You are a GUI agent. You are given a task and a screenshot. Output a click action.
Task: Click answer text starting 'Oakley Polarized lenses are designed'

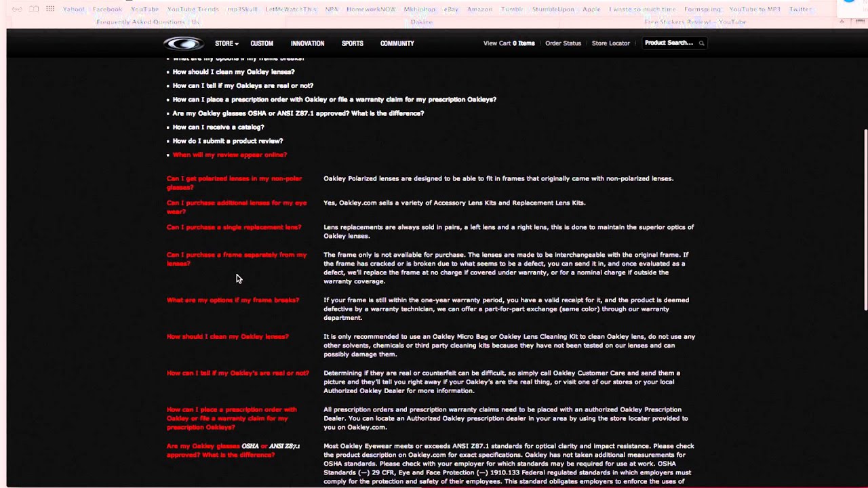(498, 179)
